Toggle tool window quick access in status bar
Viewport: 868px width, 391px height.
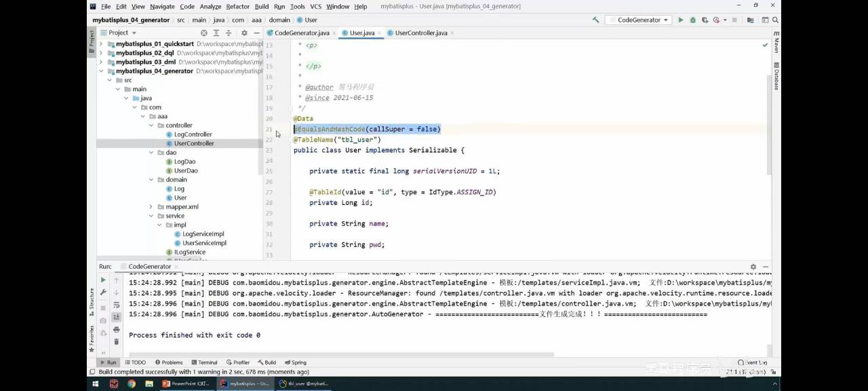[x=92, y=372]
